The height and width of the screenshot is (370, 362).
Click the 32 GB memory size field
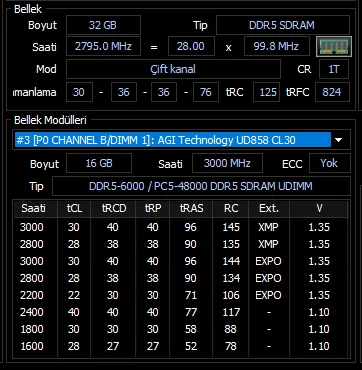tap(103, 25)
